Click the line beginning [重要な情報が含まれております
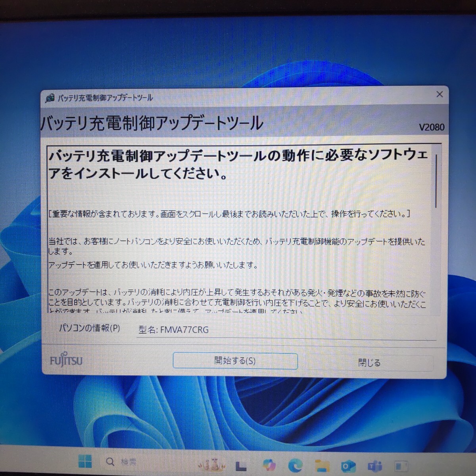 [x=229, y=214]
